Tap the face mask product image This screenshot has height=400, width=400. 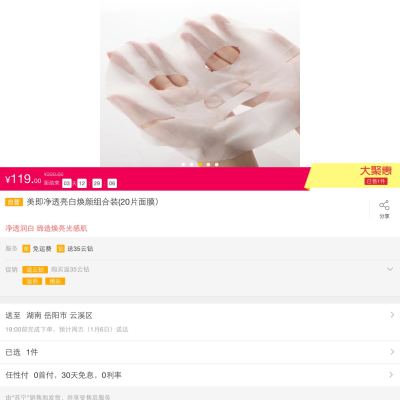point(200,89)
